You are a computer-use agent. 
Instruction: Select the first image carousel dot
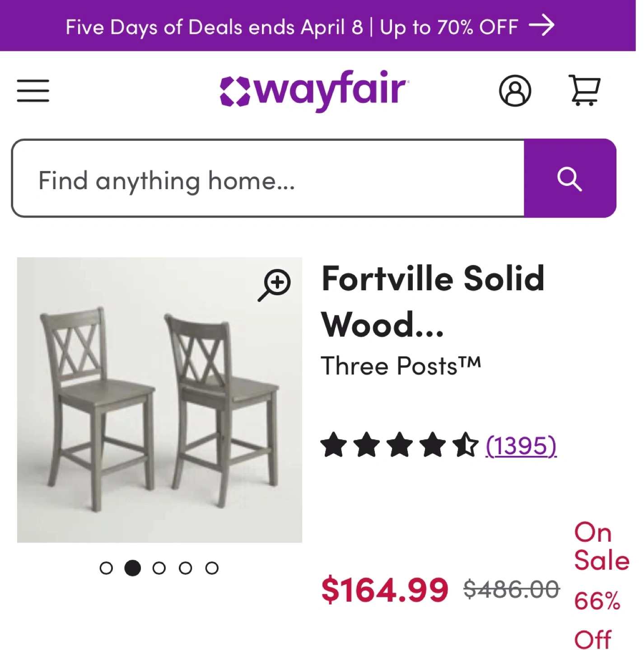106,568
